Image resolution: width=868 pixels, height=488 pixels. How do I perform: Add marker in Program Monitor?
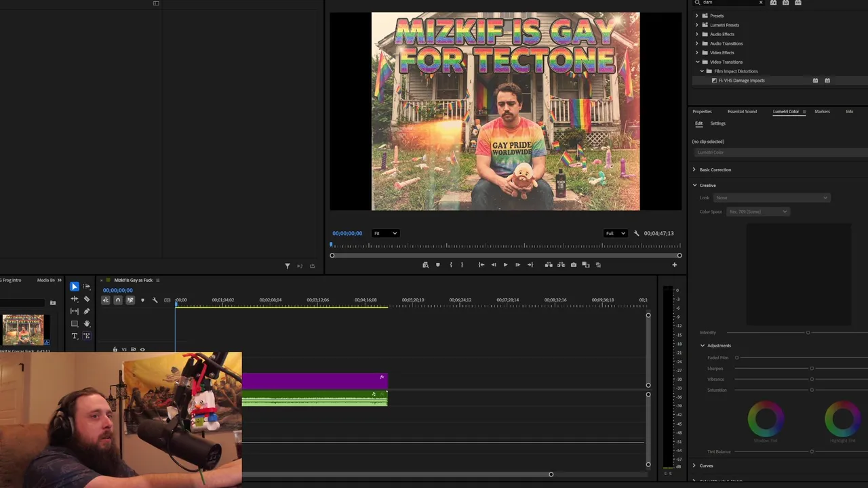[437, 265]
